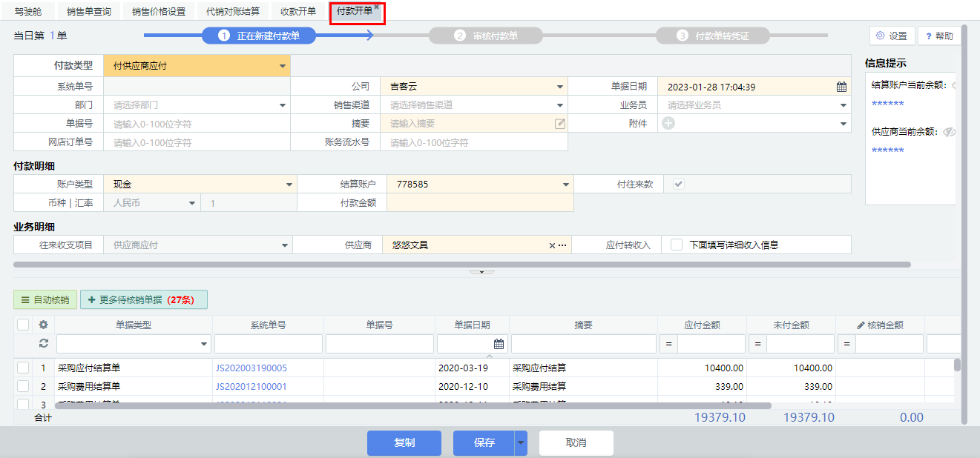This screenshot has width=980, height=458.
Task: Add attachment with the plus icon
Action: click(668, 124)
